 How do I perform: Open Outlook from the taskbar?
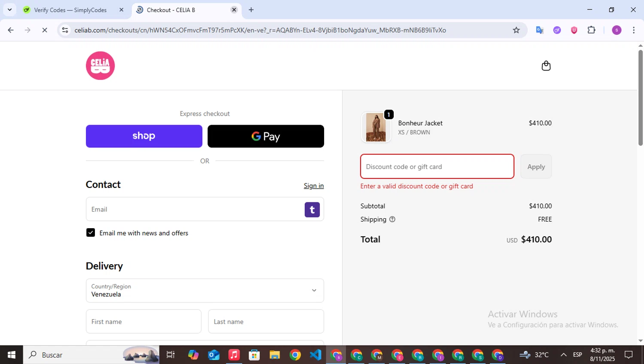[x=214, y=355]
